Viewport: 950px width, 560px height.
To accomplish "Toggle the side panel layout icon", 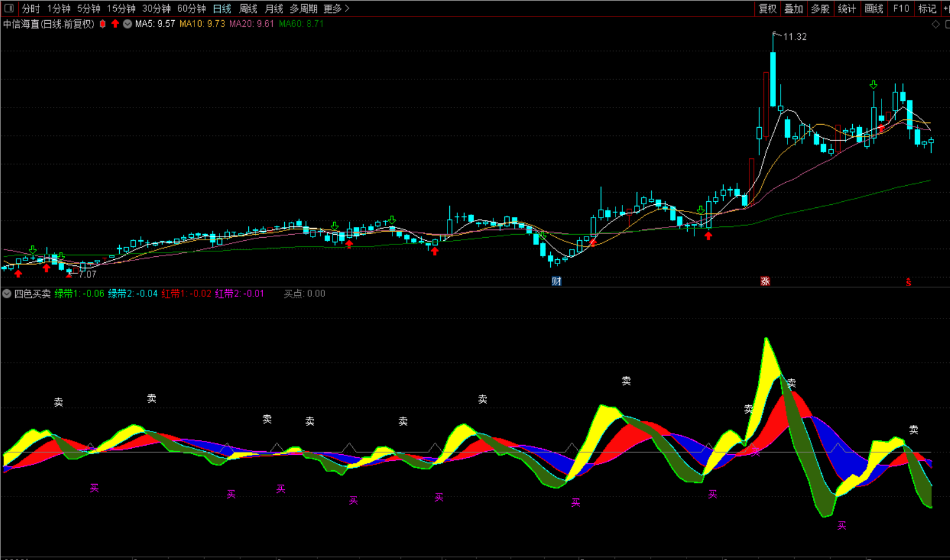I will [x=9, y=8].
